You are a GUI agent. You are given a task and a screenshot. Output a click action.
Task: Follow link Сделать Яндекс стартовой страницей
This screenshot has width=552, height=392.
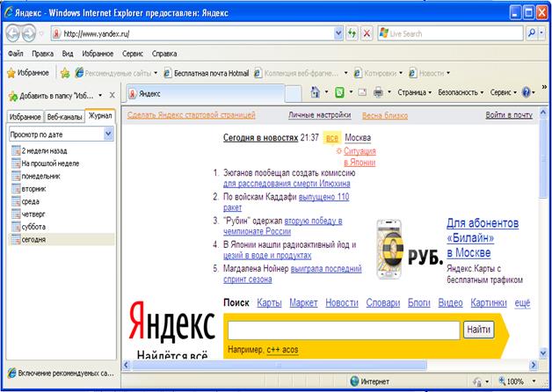click(x=191, y=115)
